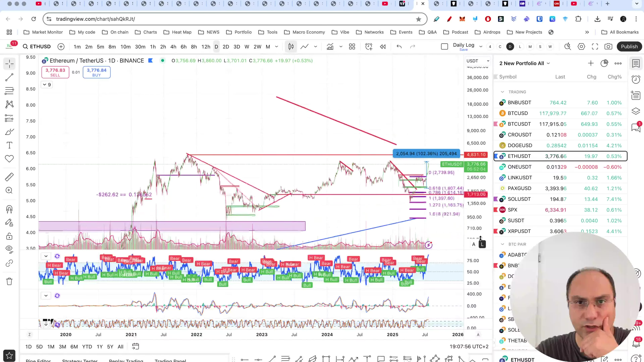This screenshot has height=362, width=644.
Task: Select the trend line drawing tool
Action: pyautogui.click(x=9, y=77)
